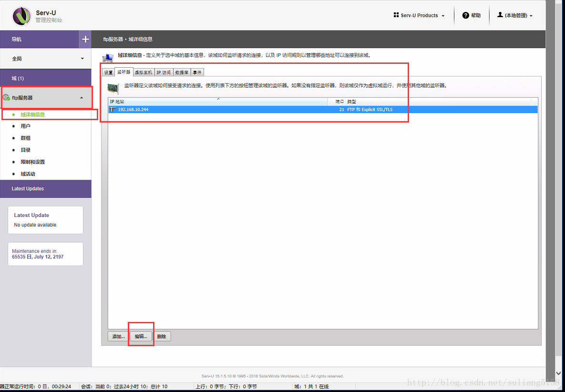
Task: Click port value 21 in the listener row
Action: click(x=341, y=110)
